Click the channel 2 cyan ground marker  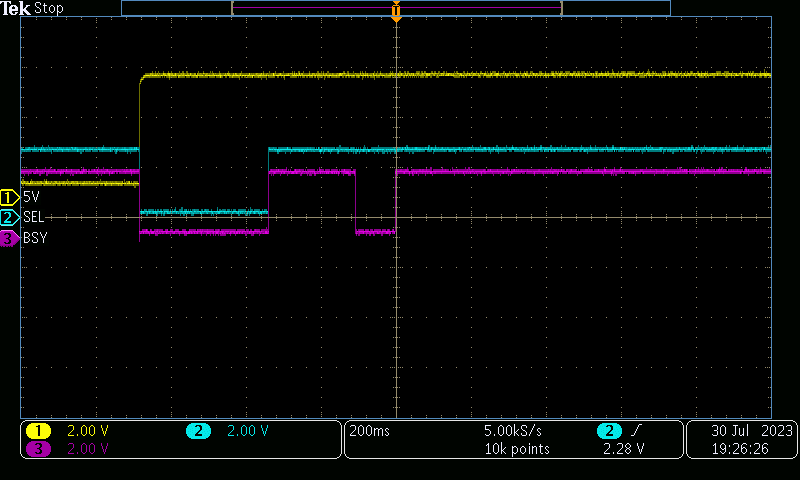pos(9,218)
